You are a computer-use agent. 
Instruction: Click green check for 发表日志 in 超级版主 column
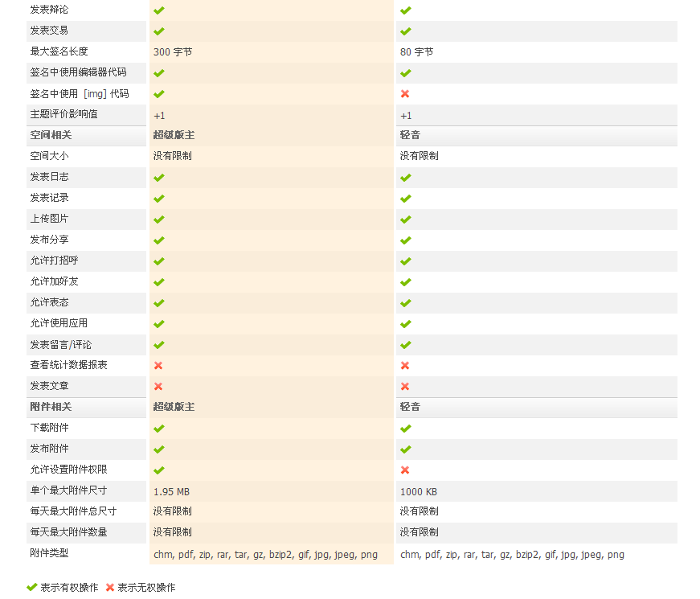tap(159, 178)
